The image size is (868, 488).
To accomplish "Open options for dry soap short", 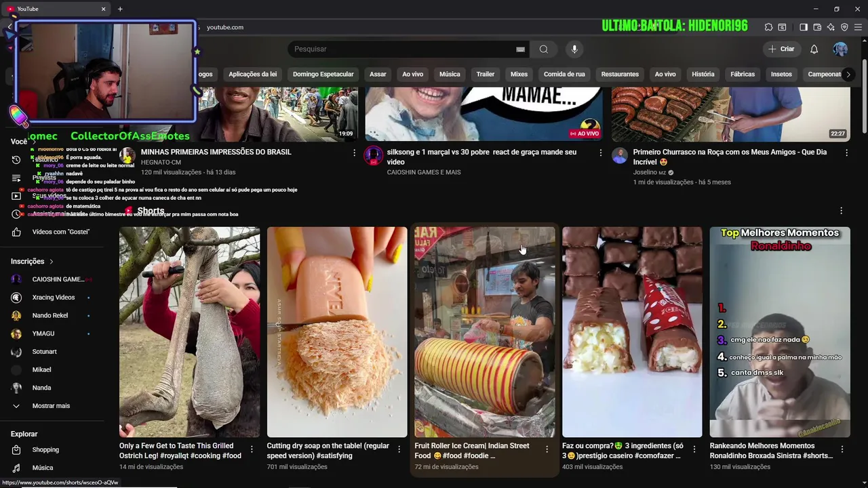I will 399,449.
